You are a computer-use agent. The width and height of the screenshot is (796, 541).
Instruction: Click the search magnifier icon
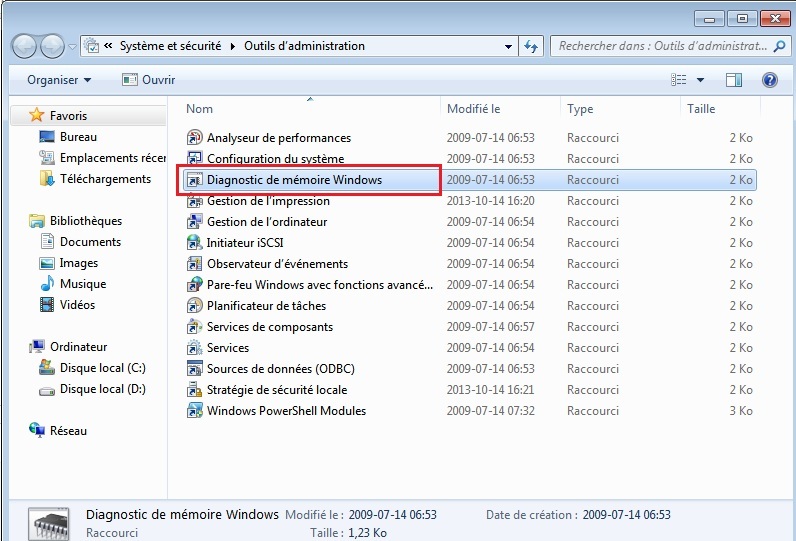(779, 46)
